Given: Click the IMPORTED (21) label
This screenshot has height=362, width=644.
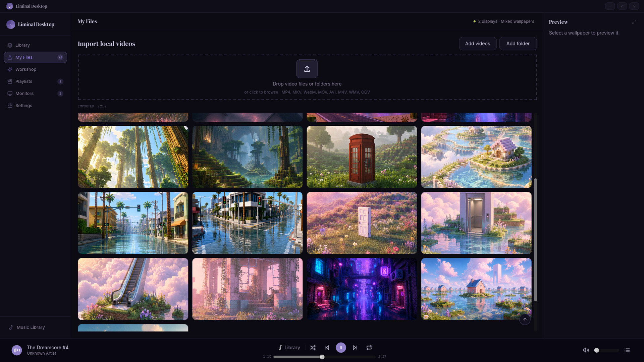Looking at the screenshot, I should click(92, 106).
